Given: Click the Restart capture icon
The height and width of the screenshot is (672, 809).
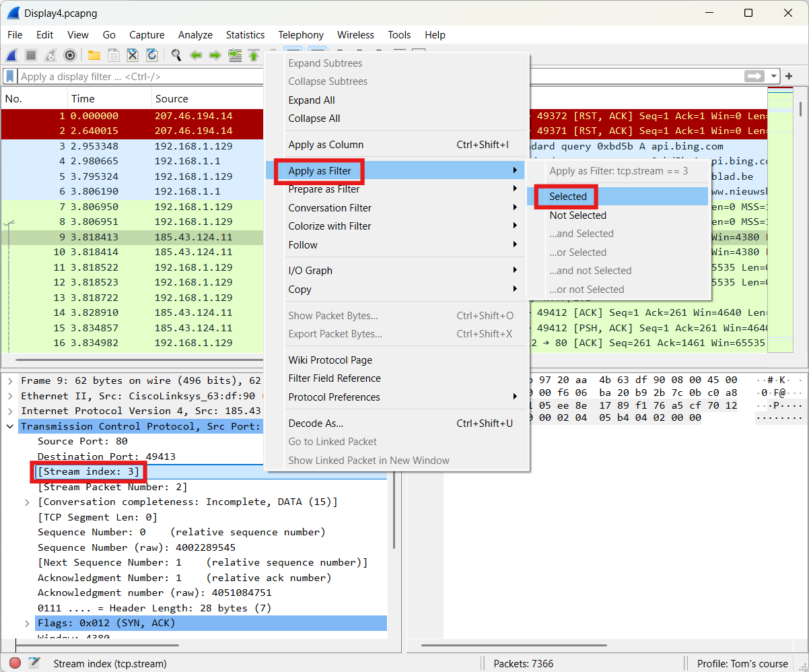Looking at the screenshot, I should tap(50, 55).
